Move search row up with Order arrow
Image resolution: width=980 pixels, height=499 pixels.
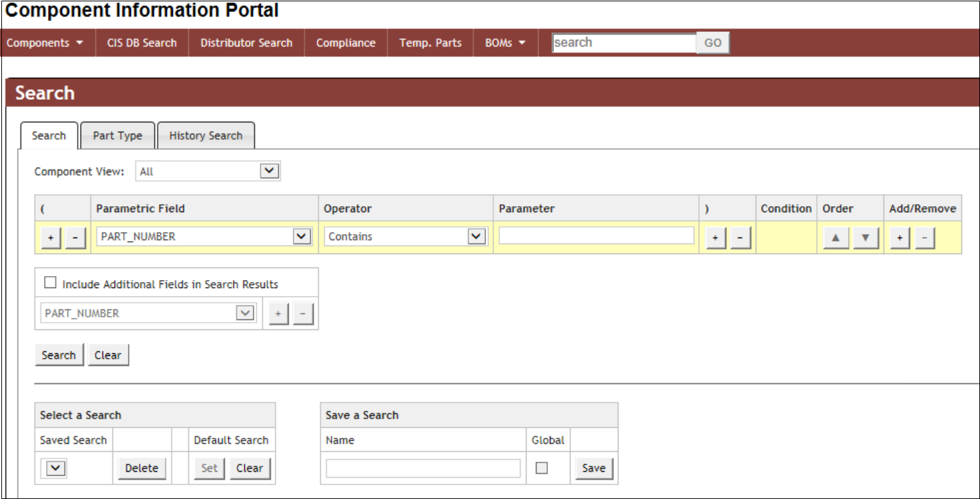[x=836, y=238]
